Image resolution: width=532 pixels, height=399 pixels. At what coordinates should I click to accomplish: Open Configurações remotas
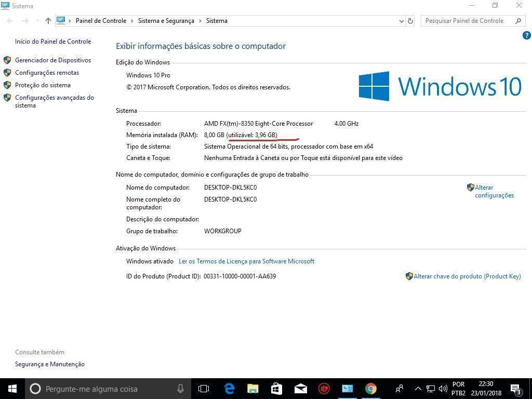click(47, 73)
